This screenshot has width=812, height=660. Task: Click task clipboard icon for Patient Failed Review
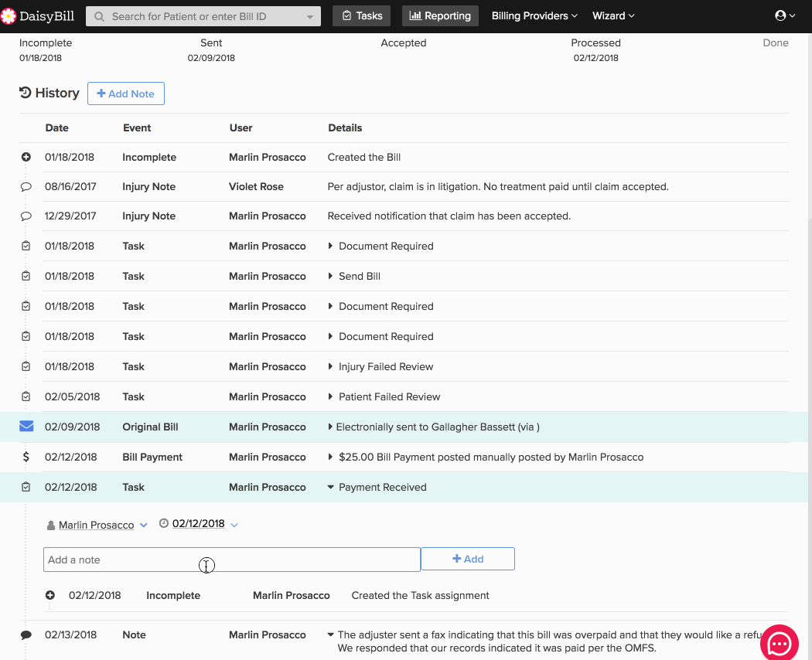[x=26, y=396]
